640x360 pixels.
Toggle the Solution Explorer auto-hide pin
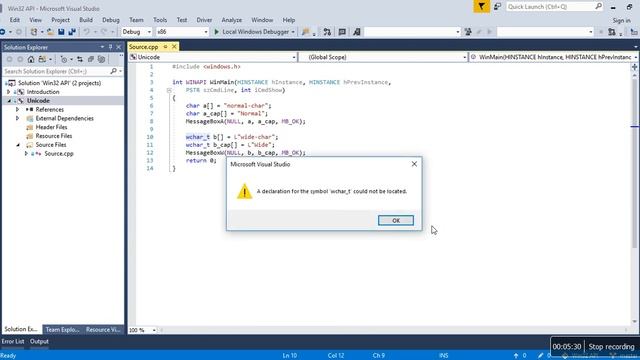pos(110,47)
